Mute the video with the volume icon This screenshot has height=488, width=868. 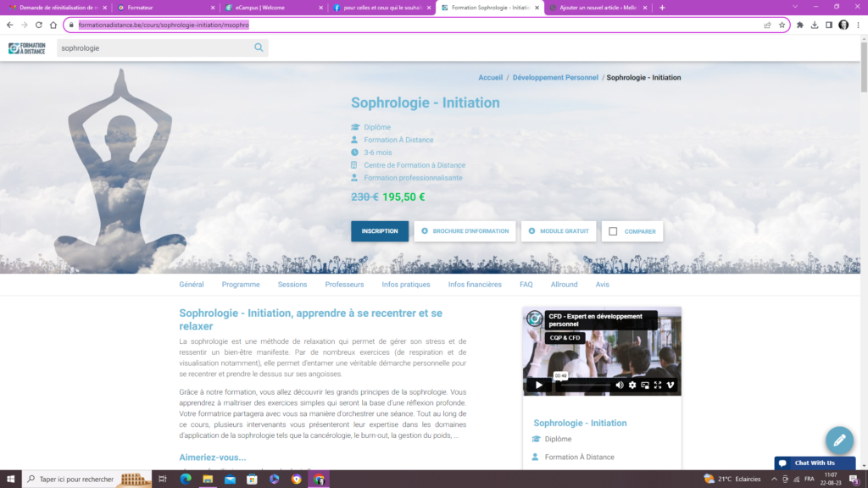pyautogui.click(x=620, y=385)
